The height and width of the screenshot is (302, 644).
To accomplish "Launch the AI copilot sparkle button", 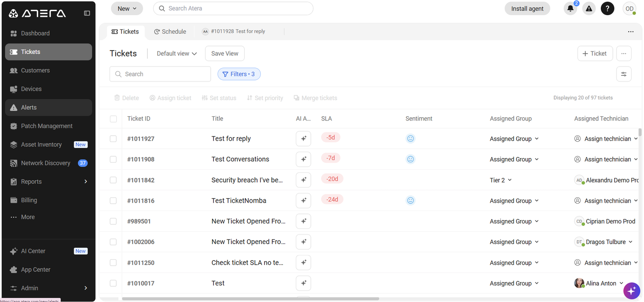I will point(632,291).
